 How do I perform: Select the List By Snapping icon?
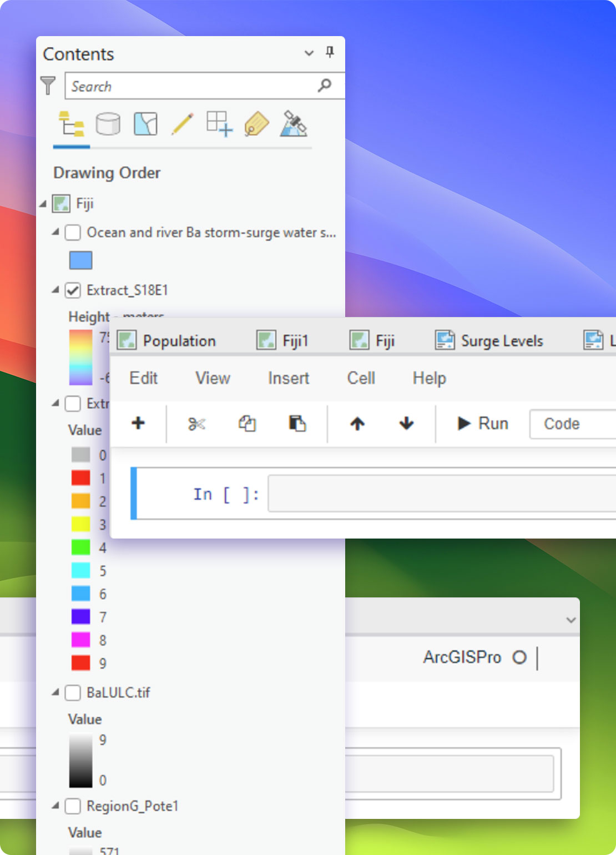[219, 124]
